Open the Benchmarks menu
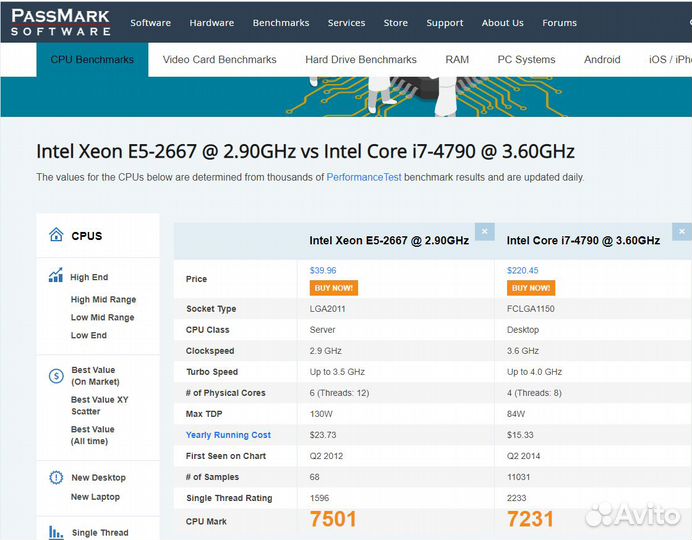 coord(281,23)
